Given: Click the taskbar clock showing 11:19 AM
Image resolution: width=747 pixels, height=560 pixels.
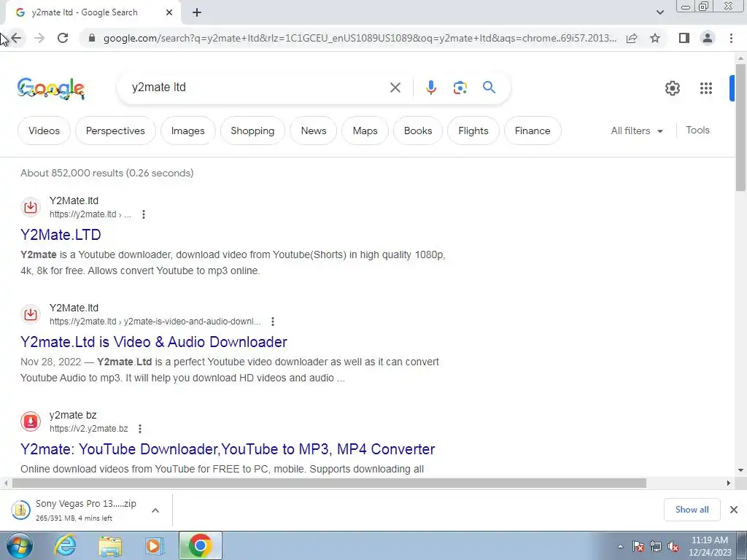Looking at the screenshot, I should [x=710, y=546].
